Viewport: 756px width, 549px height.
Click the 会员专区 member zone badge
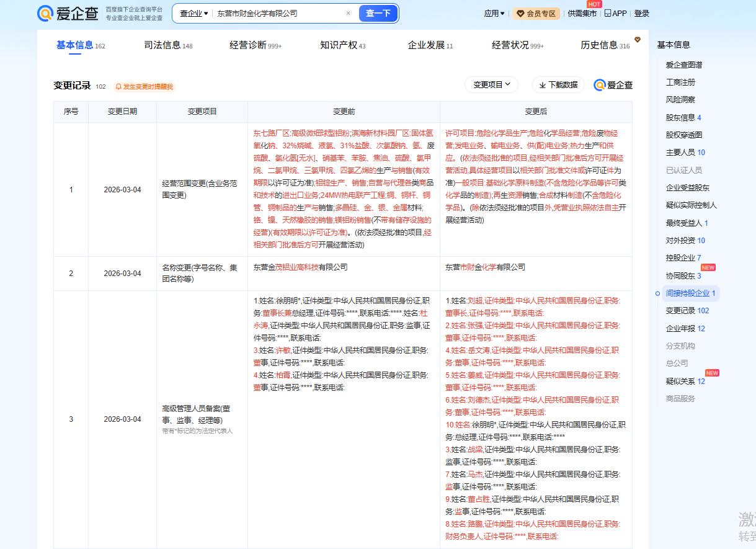(x=536, y=13)
